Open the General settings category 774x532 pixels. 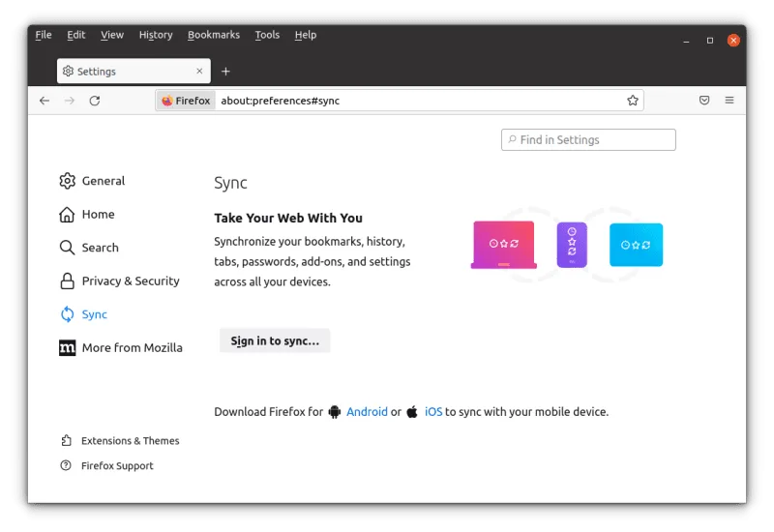[103, 181]
